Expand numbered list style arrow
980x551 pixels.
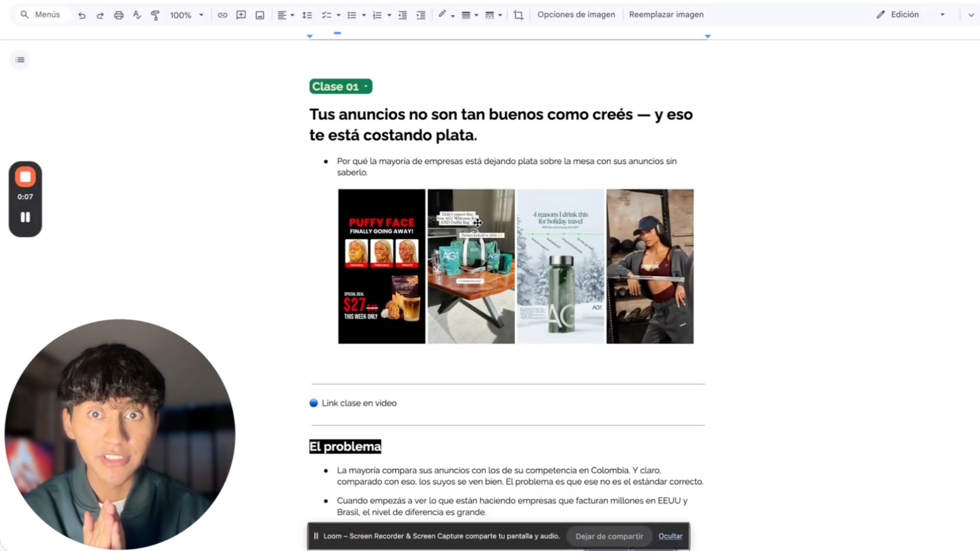[389, 15]
